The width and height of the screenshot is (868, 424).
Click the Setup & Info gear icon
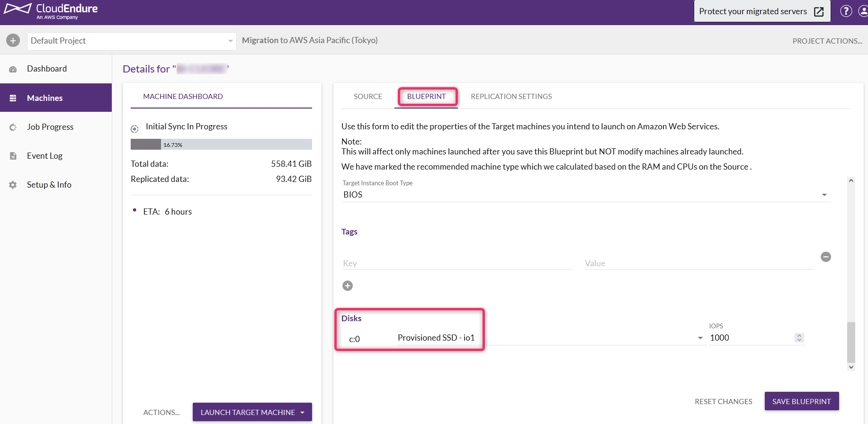pos(13,185)
